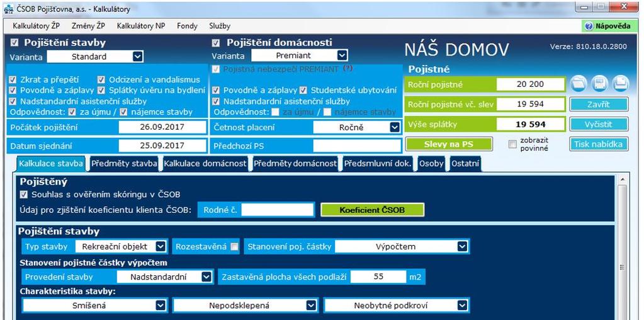This screenshot has width=644, height=320.
Task: Open domácnost Varianta Premiant dropdown
Action: (342, 55)
